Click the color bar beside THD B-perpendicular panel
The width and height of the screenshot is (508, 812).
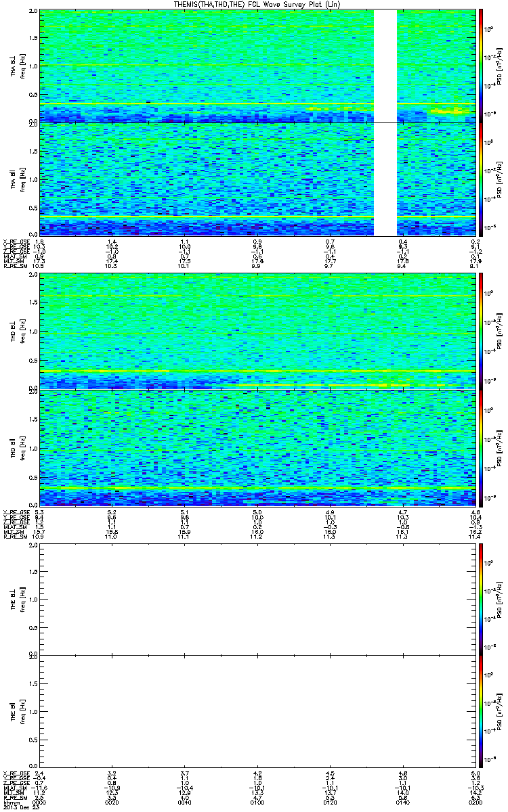pyautogui.click(x=481, y=332)
